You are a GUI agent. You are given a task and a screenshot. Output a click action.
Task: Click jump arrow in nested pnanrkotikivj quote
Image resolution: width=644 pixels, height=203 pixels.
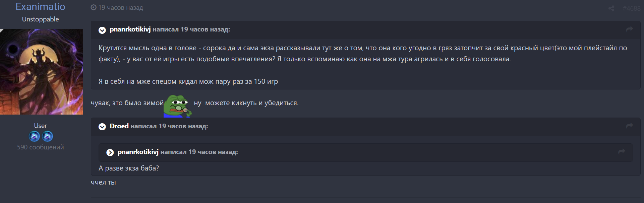[622, 152]
